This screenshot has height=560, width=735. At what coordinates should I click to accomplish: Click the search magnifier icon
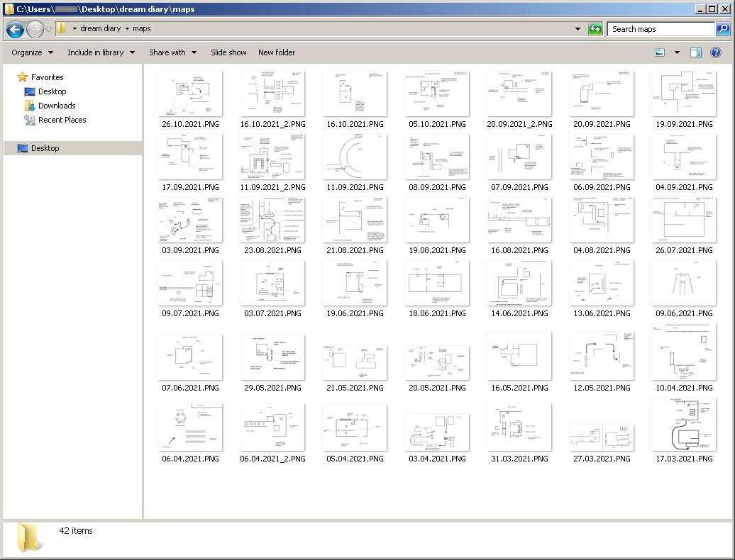click(722, 29)
